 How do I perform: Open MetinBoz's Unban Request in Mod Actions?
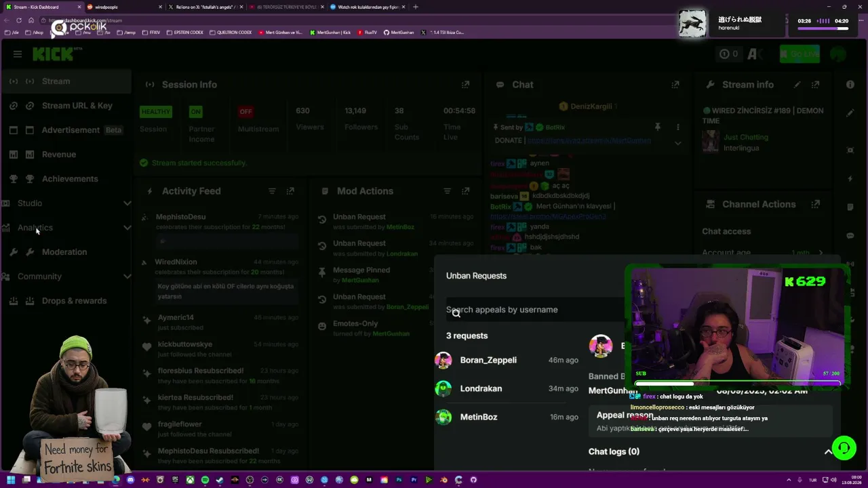click(x=395, y=222)
